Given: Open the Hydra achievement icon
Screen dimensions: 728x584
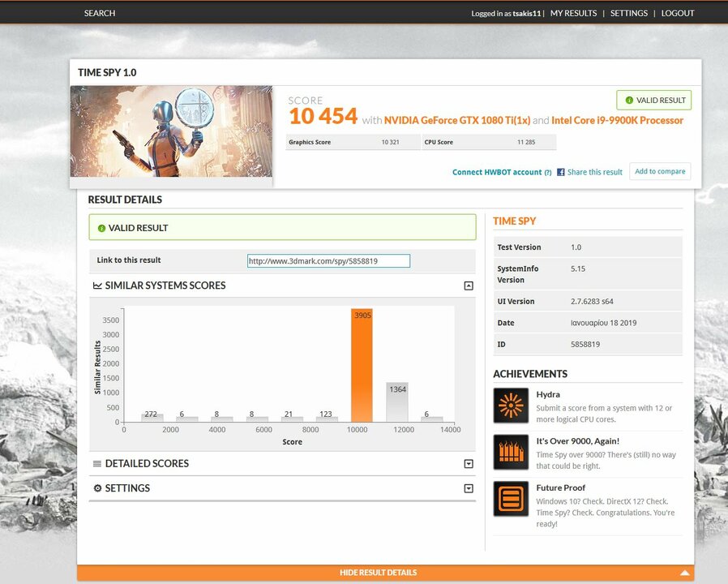Looking at the screenshot, I should pos(511,406).
